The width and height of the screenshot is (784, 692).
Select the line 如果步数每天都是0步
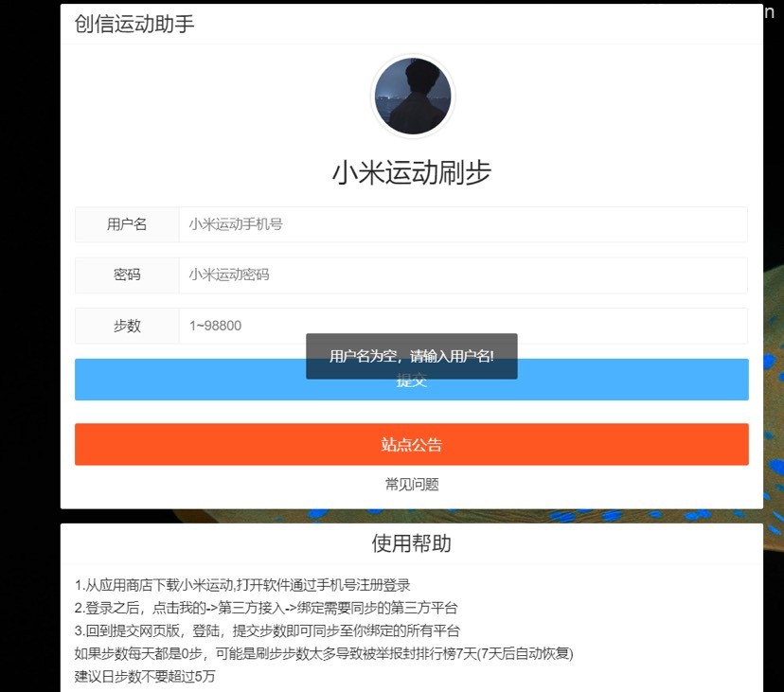click(x=324, y=653)
